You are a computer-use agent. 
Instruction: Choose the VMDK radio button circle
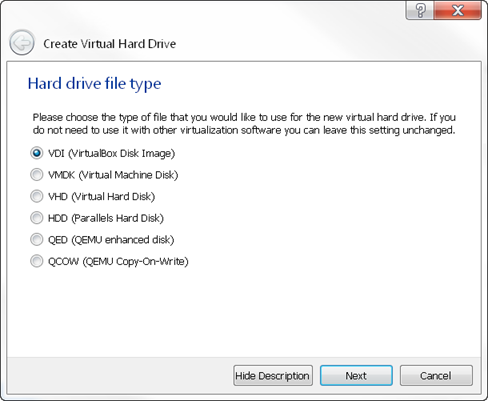tap(37, 175)
